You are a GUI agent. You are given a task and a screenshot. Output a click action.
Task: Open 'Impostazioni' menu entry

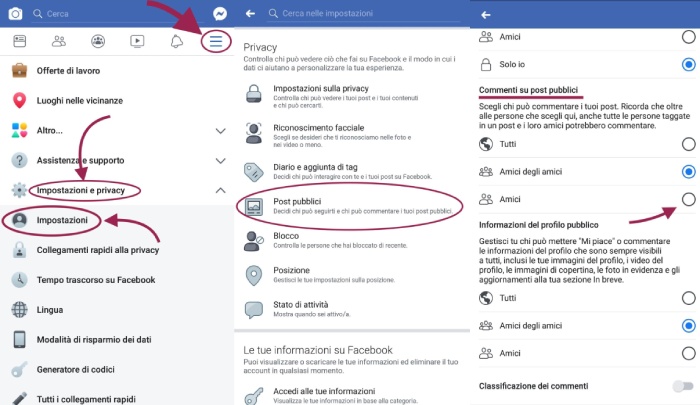point(117,220)
